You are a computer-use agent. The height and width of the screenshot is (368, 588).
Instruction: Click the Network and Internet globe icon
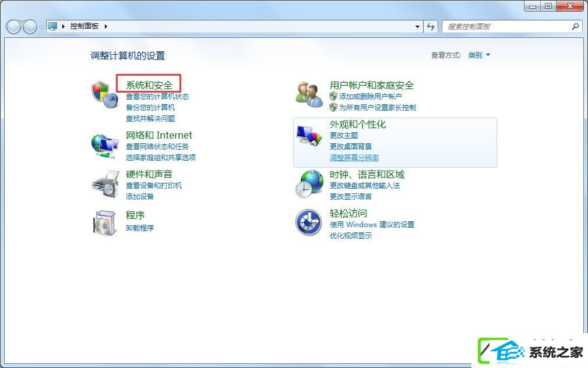[x=105, y=146]
